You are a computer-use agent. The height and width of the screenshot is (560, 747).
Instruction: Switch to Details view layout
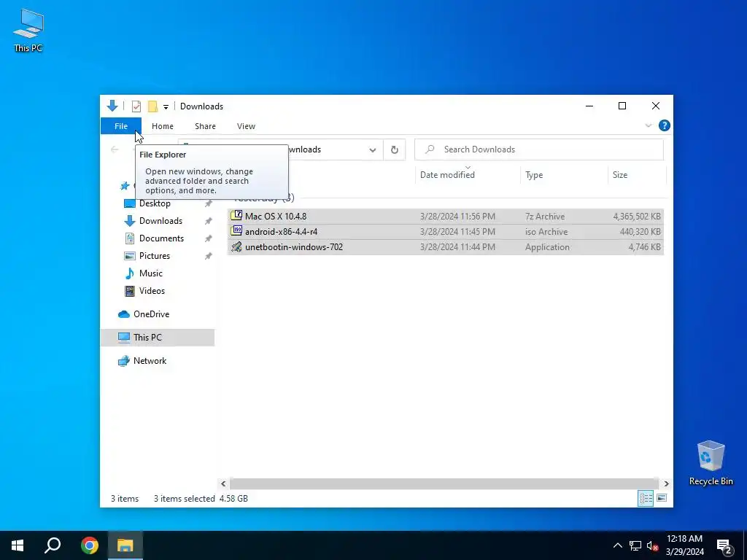click(646, 499)
